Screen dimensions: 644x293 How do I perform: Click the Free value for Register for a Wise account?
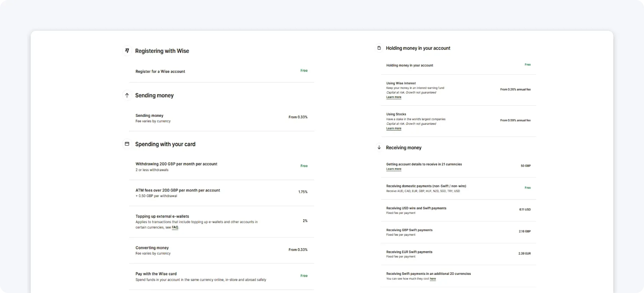[304, 70]
